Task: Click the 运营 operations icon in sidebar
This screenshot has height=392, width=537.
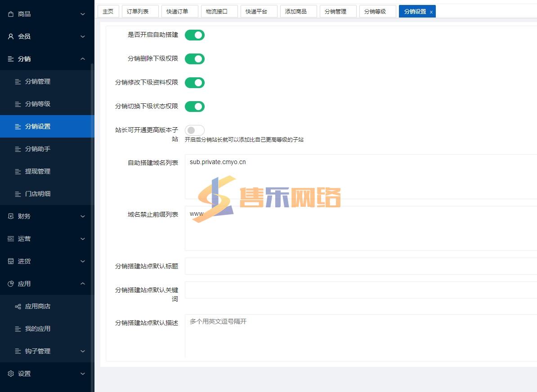Action: pos(11,239)
